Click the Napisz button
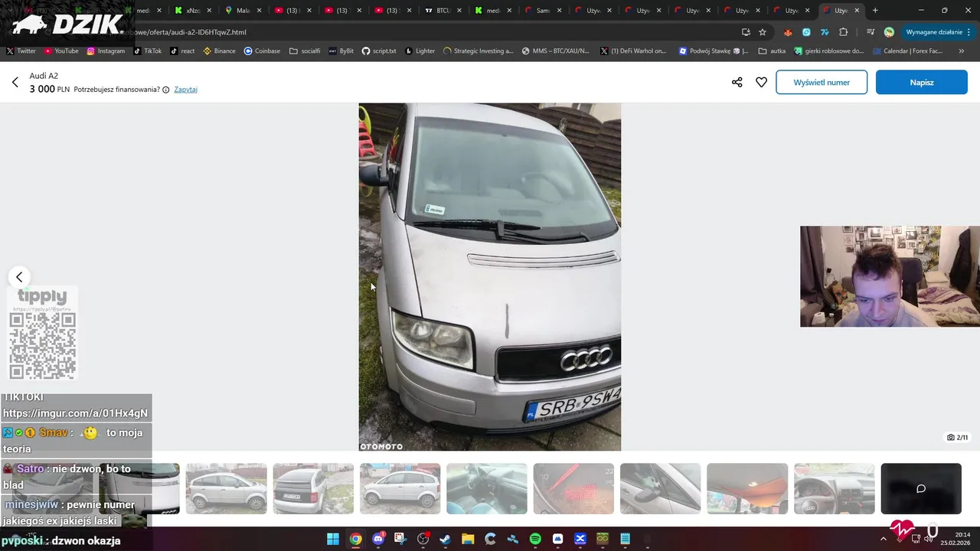Viewport: 980px width, 551px height. 922,82
